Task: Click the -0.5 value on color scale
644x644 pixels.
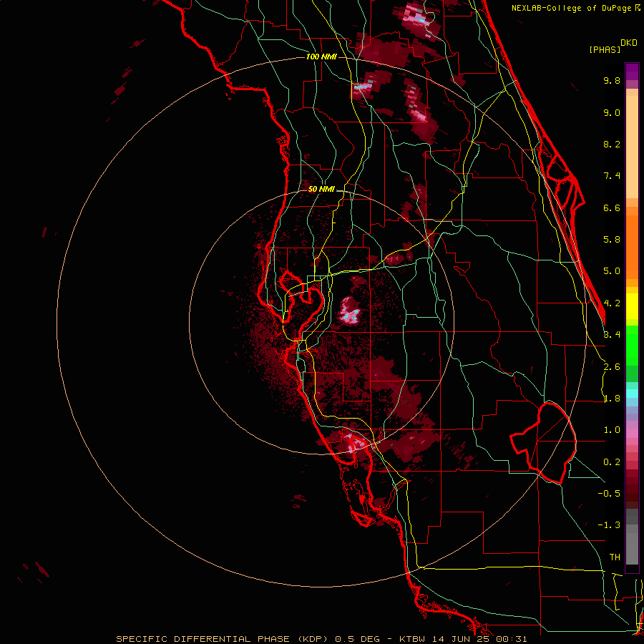Action: tap(609, 494)
